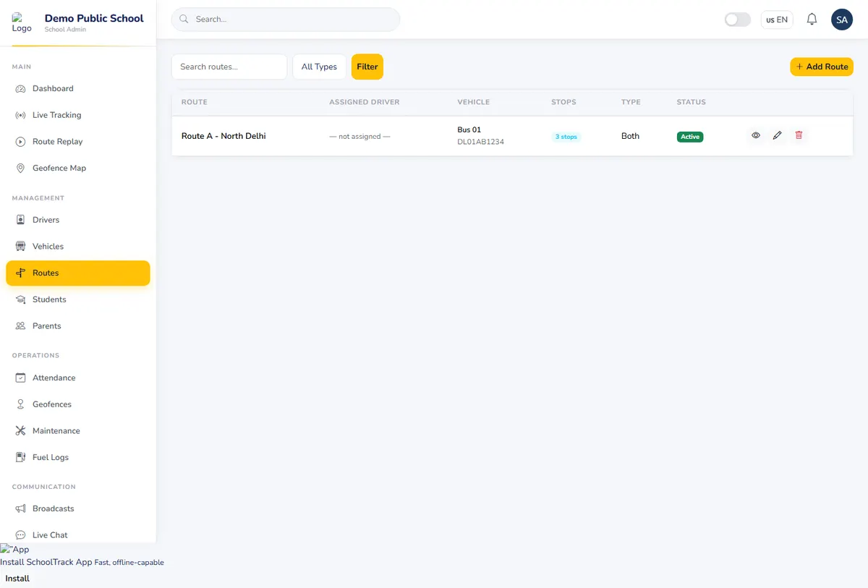Click the 'Both' type cell
Screen dimensions: 868x588
pos(630,136)
